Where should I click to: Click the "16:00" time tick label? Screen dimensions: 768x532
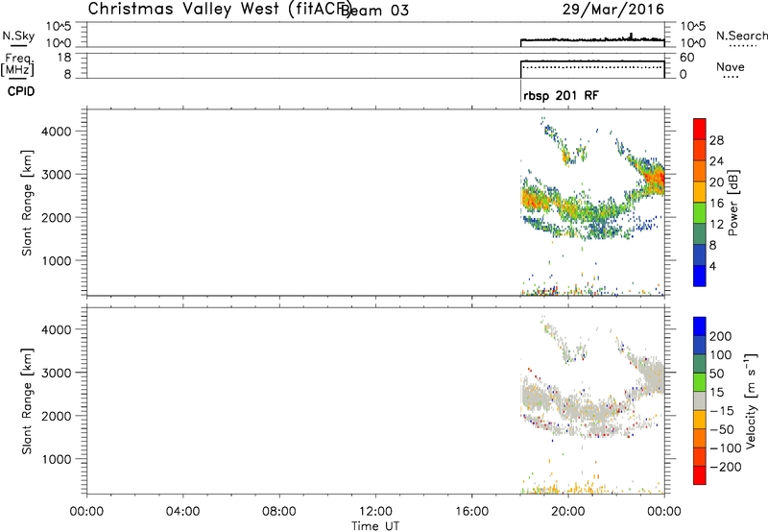[x=471, y=511]
